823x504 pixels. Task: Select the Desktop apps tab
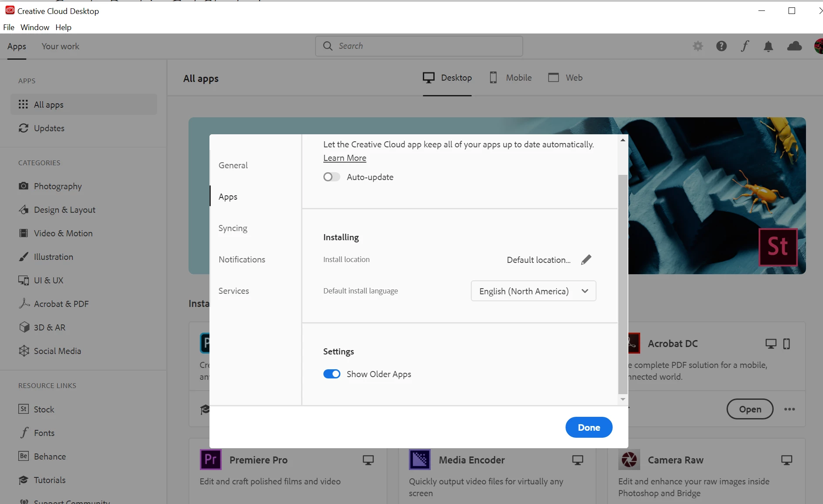click(447, 78)
